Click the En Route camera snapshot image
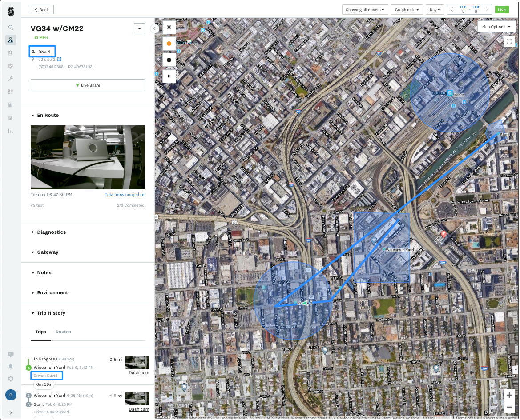 tap(88, 157)
